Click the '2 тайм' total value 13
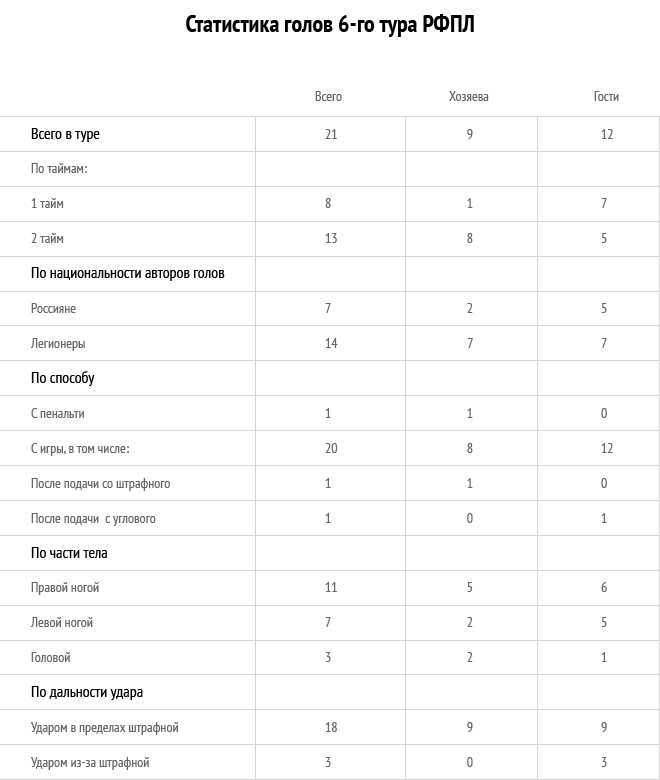Image resolution: width=660 pixels, height=780 pixels. coord(331,238)
